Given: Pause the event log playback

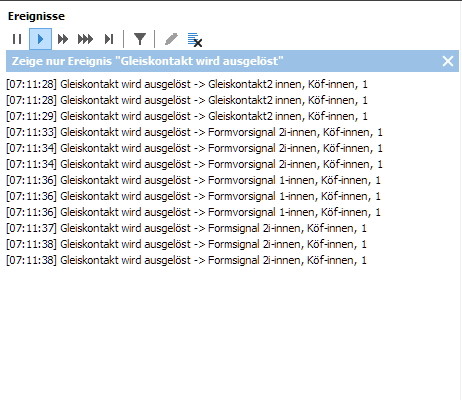Looking at the screenshot, I should coord(17,39).
